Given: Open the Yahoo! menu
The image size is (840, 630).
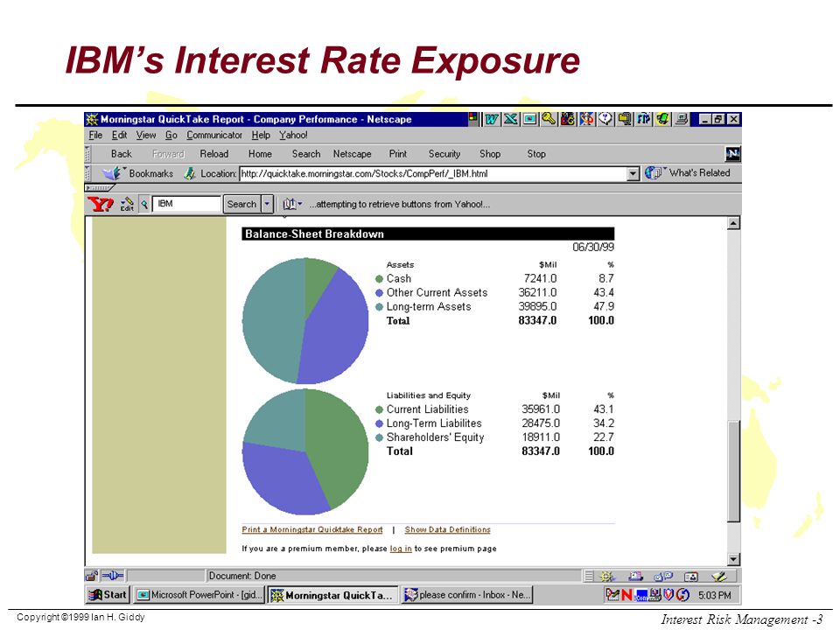Looking at the screenshot, I should pyautogui.click(x=293, y=135).
